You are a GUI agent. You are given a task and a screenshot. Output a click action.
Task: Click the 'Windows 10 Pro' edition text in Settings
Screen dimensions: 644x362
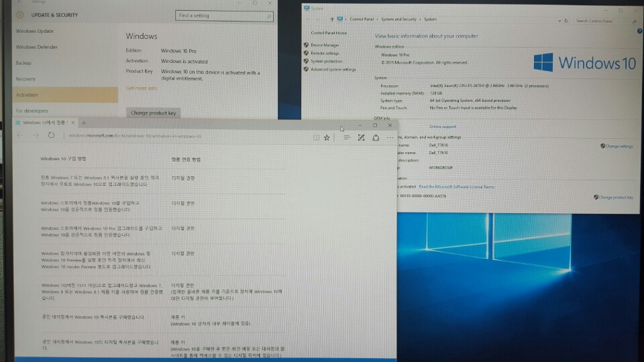pyautogui.click(x=178, y=51)
